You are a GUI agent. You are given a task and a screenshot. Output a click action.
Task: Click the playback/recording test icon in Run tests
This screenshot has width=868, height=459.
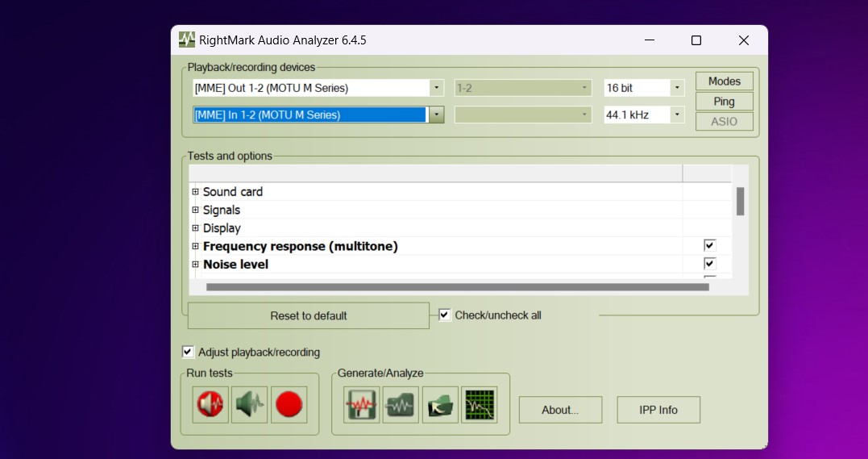click(210, 405)
